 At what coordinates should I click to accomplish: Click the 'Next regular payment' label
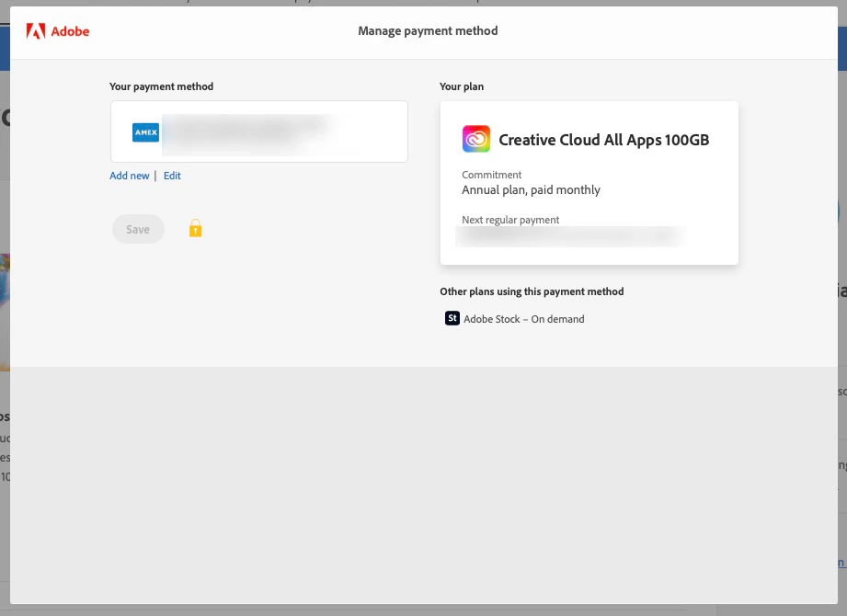(x=510, y=220)
